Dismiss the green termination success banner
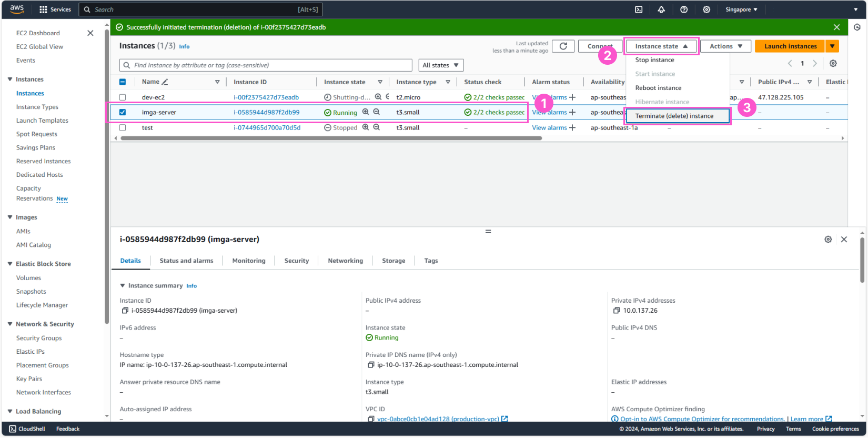 point(836,27)
